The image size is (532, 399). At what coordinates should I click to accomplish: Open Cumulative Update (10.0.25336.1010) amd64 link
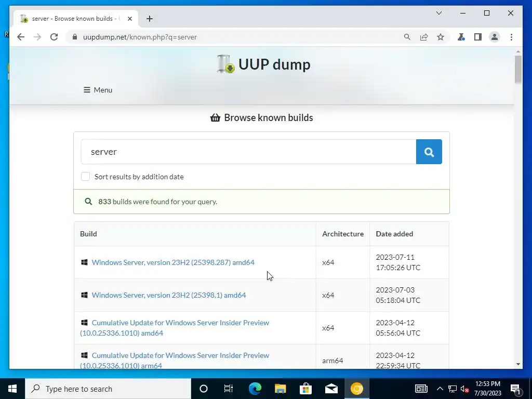(x=175, y=328)
